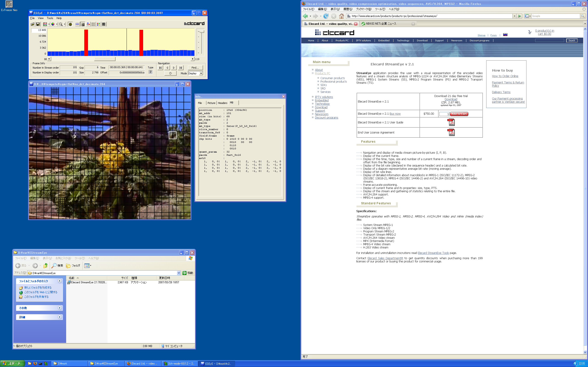Open the Mode Display dropdown
This screenshot has height=367, width=588.
pyautogui.click(x=201, y=73)
